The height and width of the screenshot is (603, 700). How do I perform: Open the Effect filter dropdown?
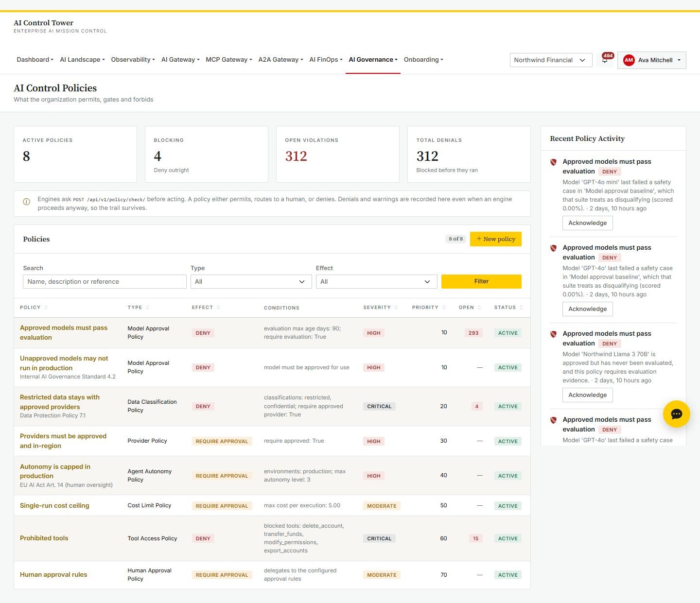tap(376, 282)
